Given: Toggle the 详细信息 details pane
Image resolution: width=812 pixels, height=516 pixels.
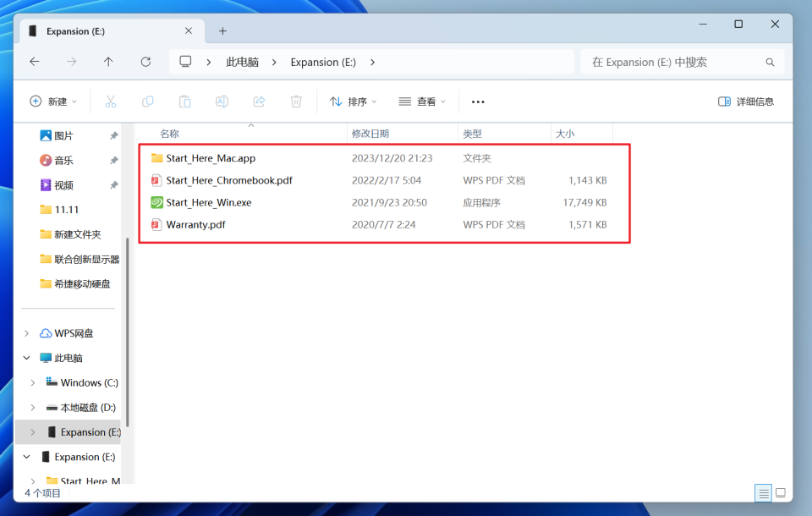Looking at the screenshot, I should tap(746, 102).
